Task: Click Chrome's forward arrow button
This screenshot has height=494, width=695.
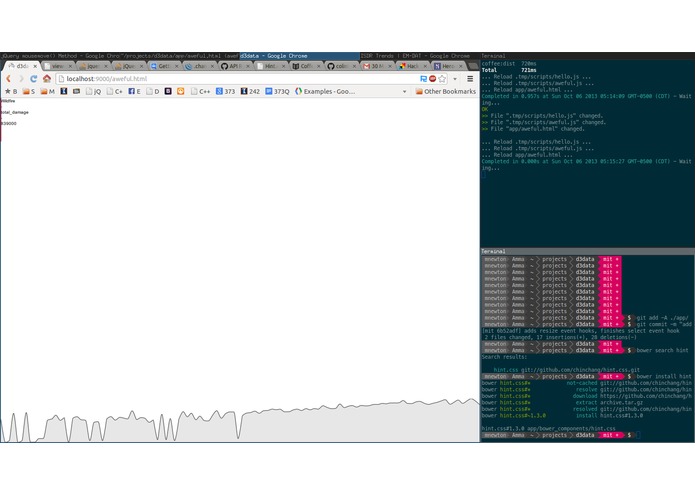Action: coord(20,78)
